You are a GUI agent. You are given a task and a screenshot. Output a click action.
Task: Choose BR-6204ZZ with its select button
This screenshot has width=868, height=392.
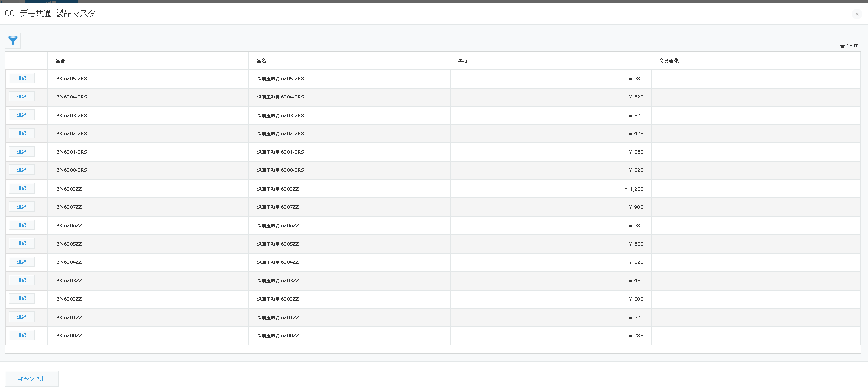pos(22,262)
